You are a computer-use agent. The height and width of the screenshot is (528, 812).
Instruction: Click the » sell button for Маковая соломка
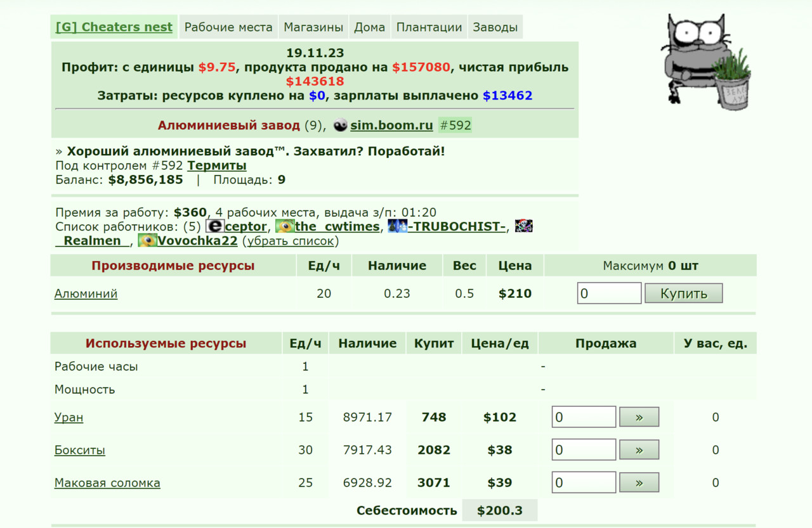tap(639, 483)
